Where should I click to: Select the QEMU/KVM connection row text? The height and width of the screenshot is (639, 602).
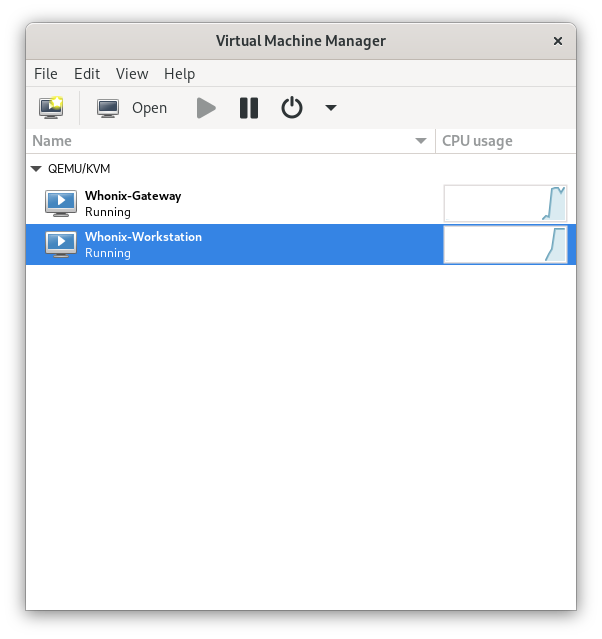pos(79,169)
